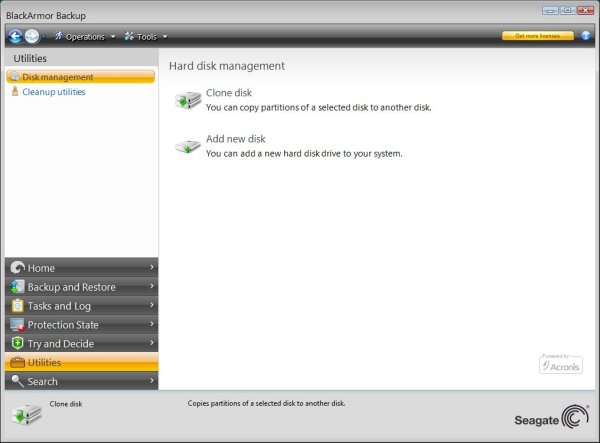Click the Tasks and Log clipboard icon
Image resolution: width=600 pixels, height=443 pixels.
pos(18,306)
